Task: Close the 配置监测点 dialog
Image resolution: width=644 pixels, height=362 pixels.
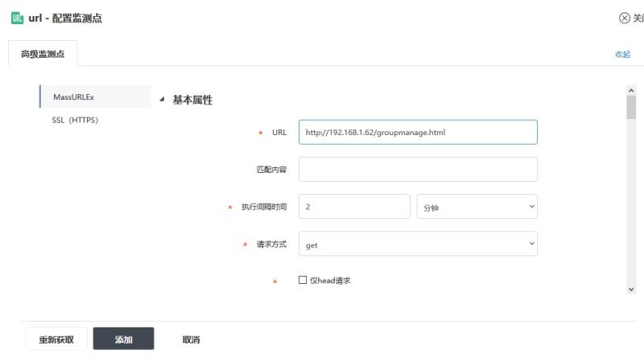Action: point(631,19)
